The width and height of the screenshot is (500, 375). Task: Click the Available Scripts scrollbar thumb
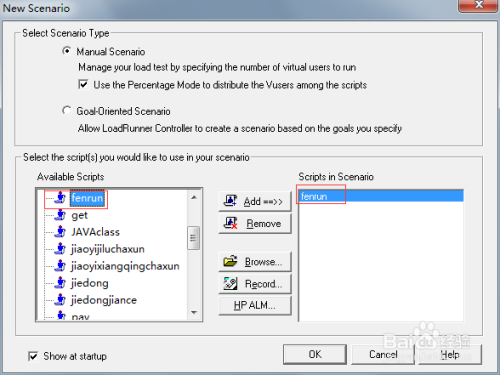193,238
